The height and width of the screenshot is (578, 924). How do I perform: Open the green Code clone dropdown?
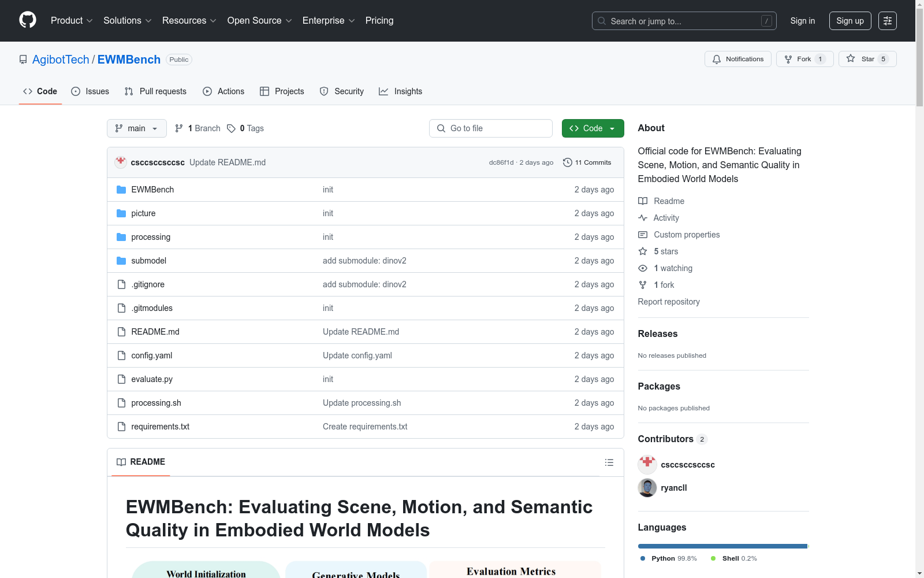pos(593,128)
